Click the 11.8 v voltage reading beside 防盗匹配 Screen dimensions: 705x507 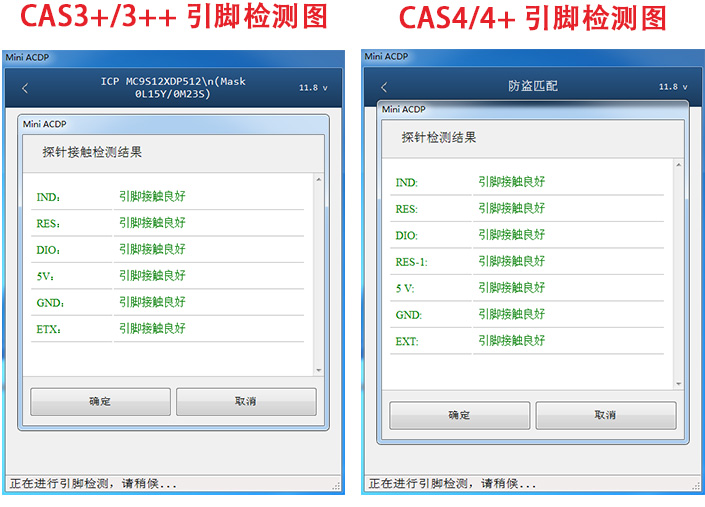[x=674, y=88]
